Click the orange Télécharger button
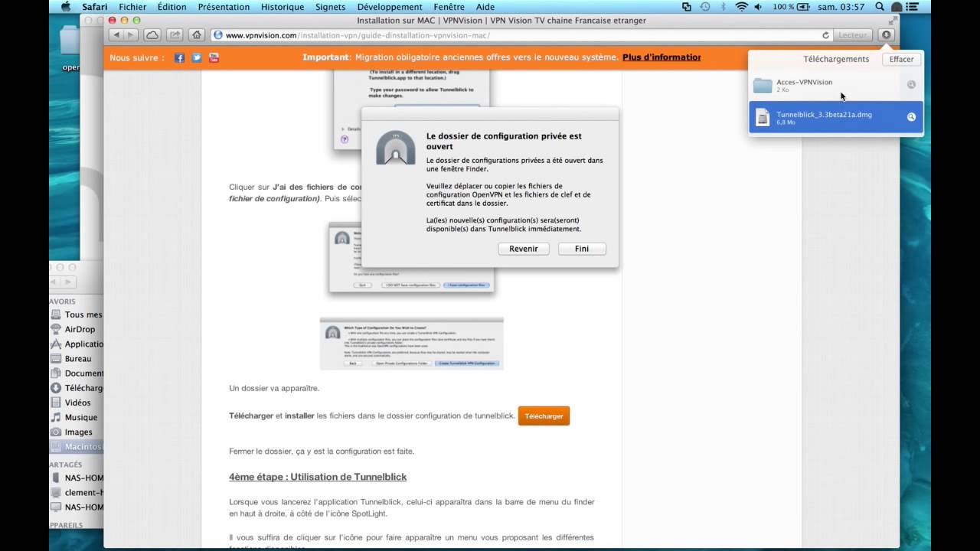Viewport: 980px width, 551px height. click(544, 416)
